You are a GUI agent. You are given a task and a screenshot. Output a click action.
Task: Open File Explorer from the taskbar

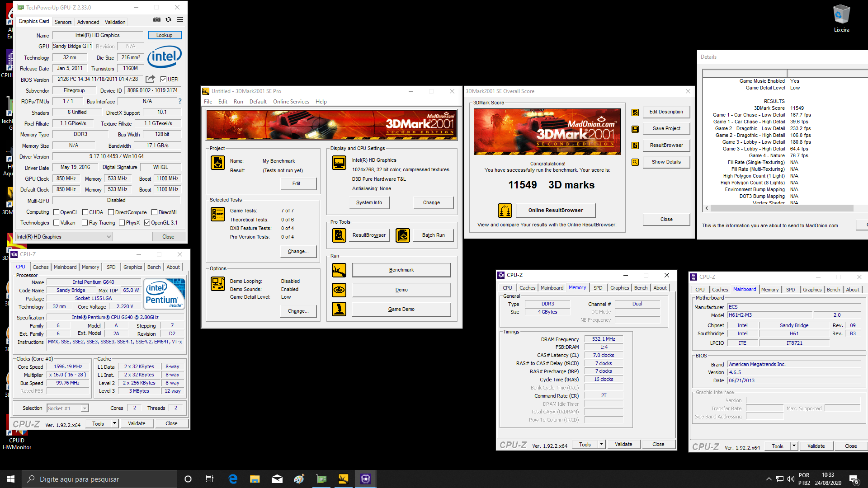pos(255,479)
